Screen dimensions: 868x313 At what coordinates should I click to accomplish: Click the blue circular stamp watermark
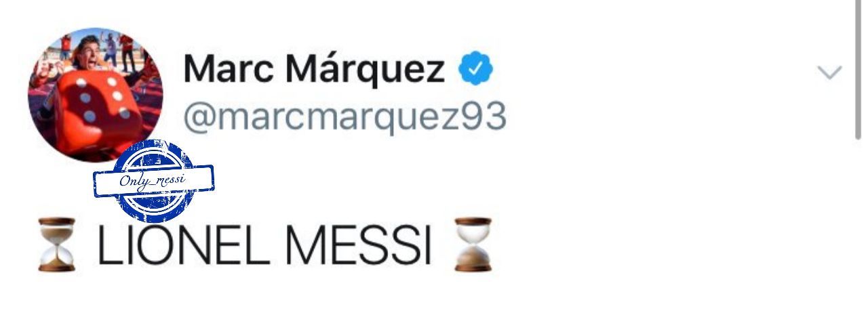click(x=155, y=181)
